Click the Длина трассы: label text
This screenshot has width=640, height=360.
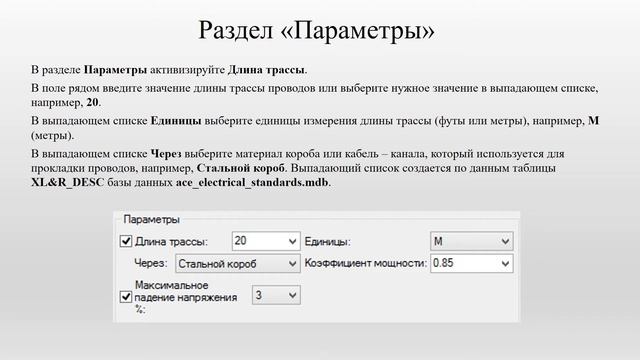171,242
